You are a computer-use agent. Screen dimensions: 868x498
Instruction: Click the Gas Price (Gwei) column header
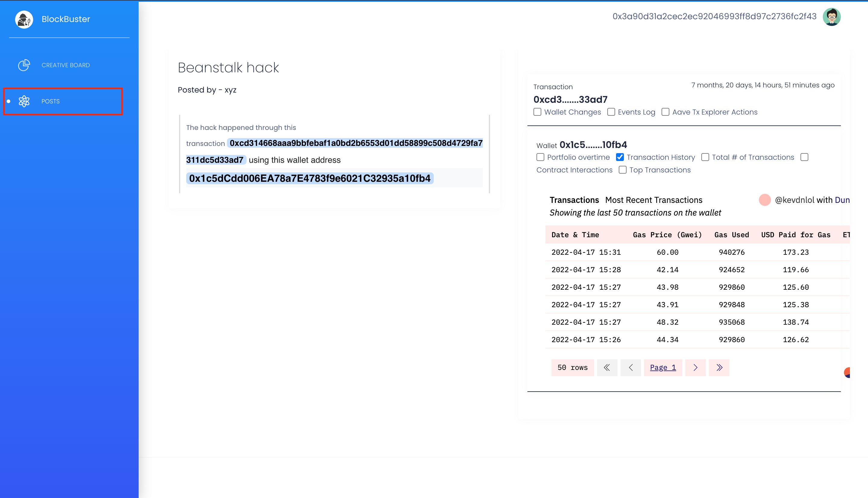click(x=667, y=235)
